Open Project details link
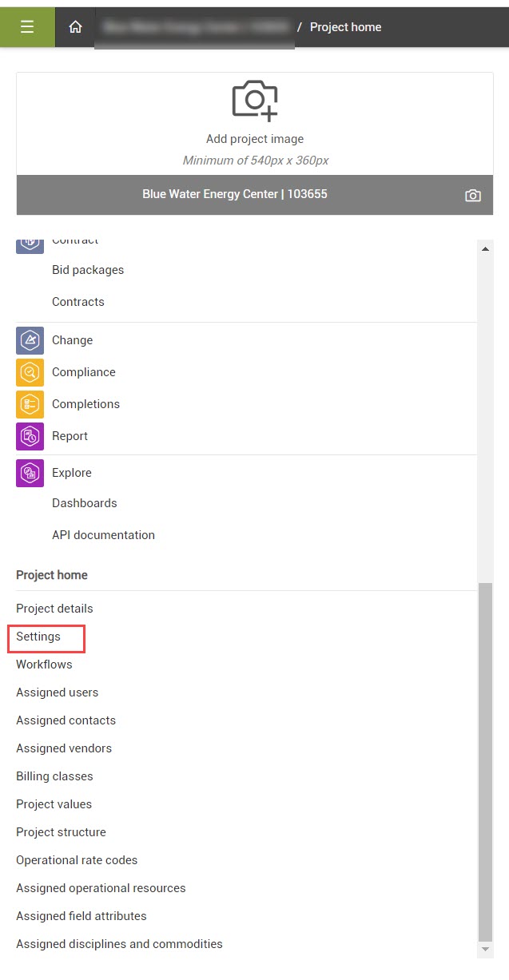509x980 pixels. tap(54, 609)
